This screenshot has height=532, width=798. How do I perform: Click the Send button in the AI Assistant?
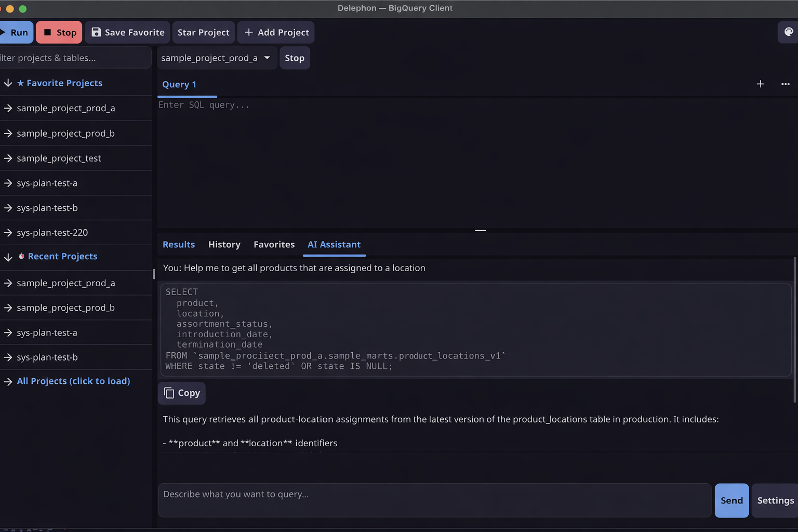pos(731,500)
